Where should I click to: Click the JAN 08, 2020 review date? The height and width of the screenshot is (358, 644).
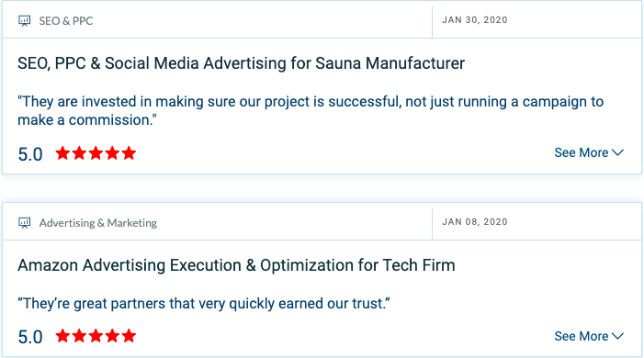coord(475,222)
